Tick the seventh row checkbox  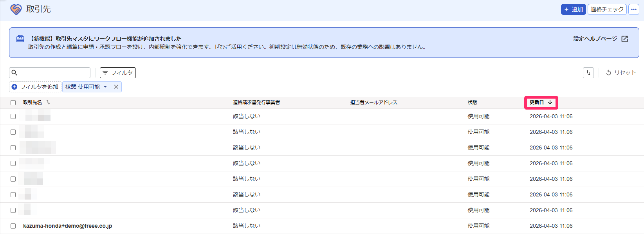coord(13,210)
